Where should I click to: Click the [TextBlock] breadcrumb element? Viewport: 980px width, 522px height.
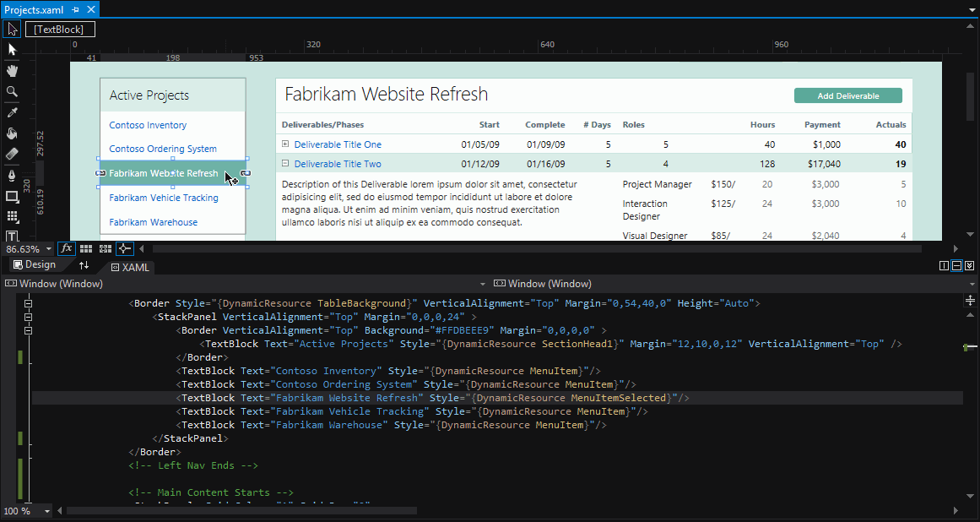click(x=59, y=30)
